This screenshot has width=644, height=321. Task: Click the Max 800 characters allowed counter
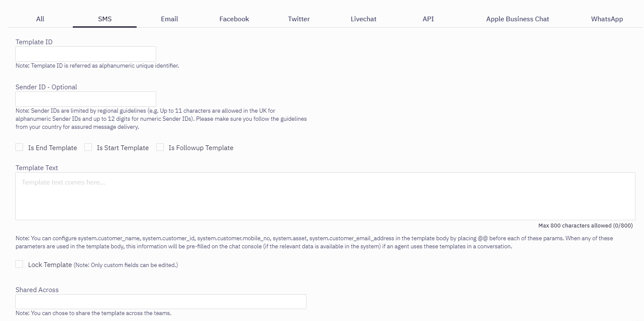coord(586,226)
